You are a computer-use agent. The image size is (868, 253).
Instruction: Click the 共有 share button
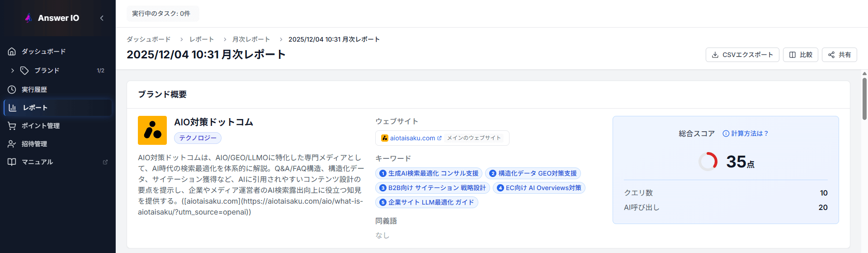pos(839,55)
